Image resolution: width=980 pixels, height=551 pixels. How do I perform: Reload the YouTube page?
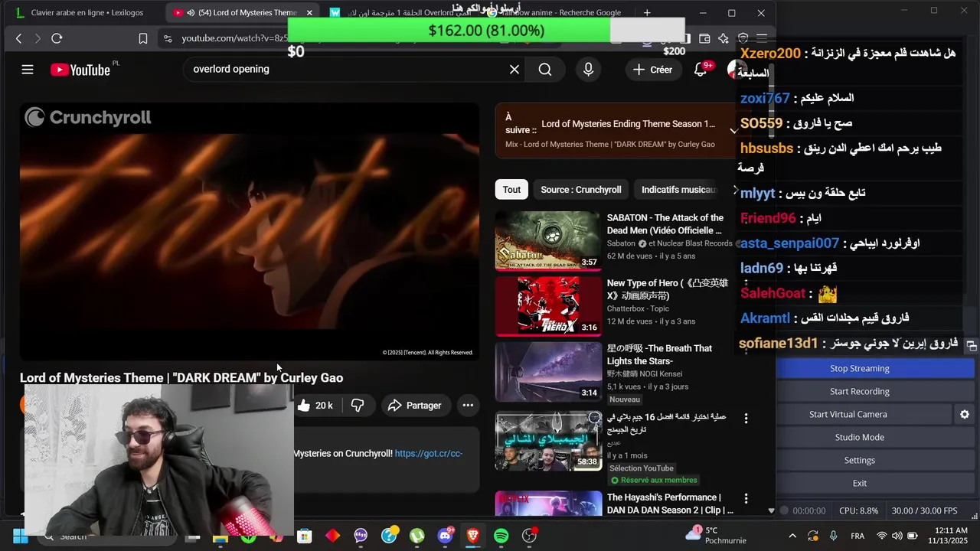pyautogui.click(x=57, y=38)
